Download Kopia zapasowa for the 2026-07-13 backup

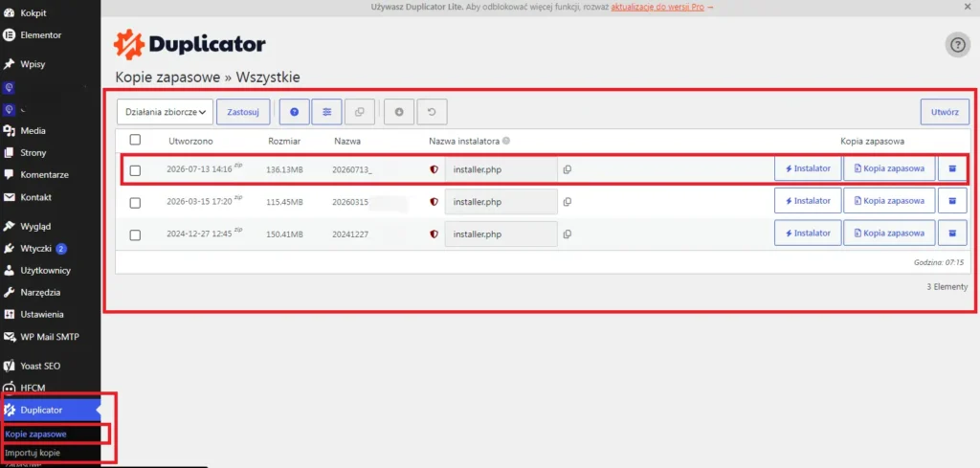(889, 168)
